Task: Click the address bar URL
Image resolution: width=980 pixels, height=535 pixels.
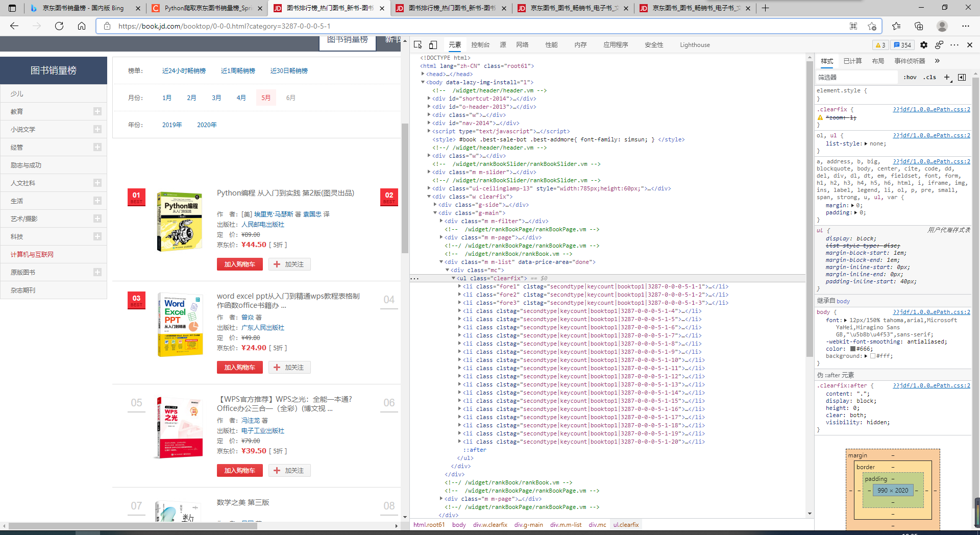Action: tap(224, 26)
